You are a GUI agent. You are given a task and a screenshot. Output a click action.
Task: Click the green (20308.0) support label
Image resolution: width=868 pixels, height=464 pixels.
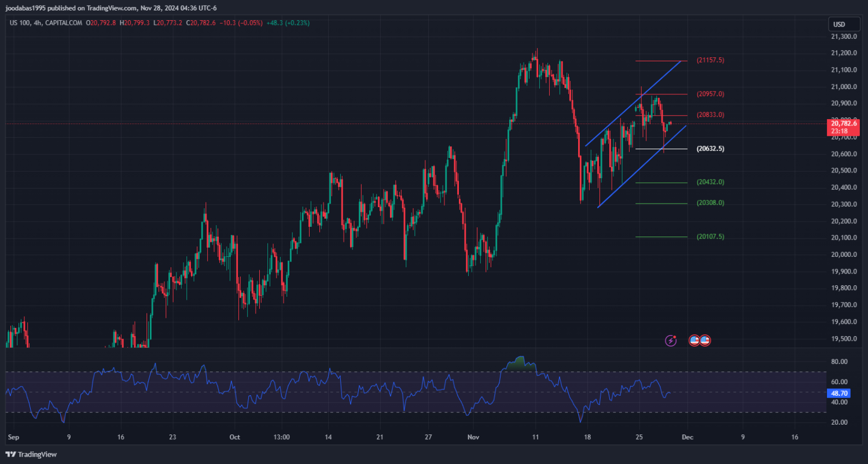(x=710, y=202)
